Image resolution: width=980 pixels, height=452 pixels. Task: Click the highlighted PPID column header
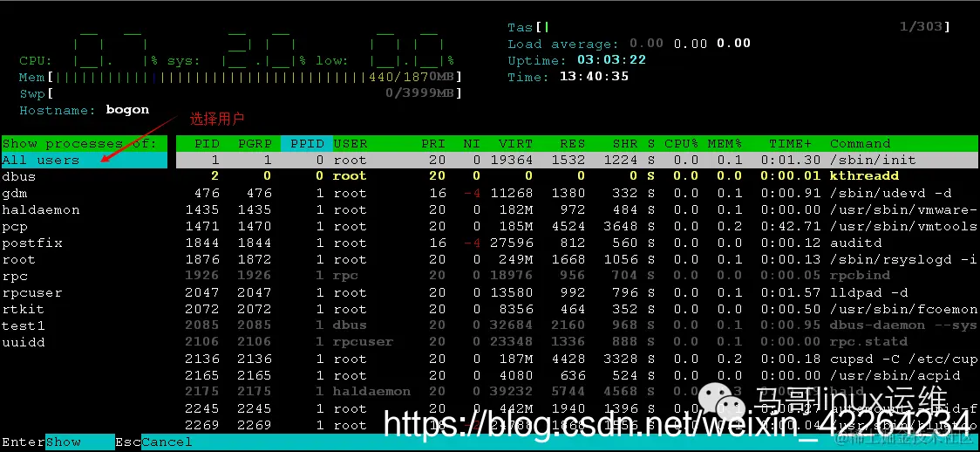point(307,144)
